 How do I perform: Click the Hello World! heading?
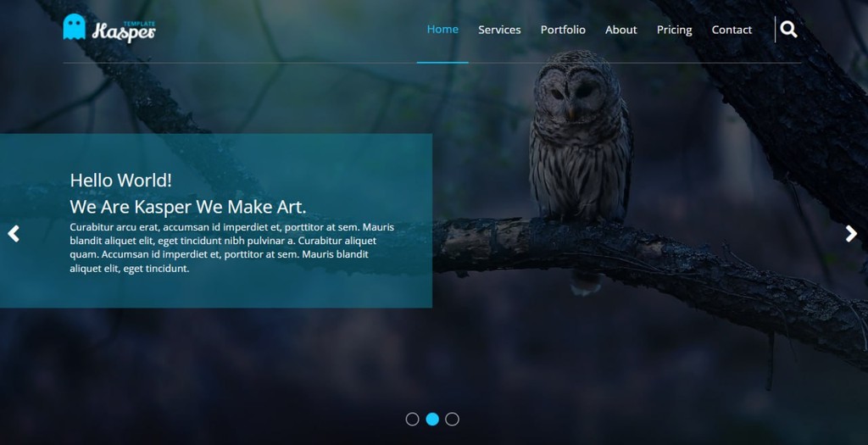[x=120, y=180]
